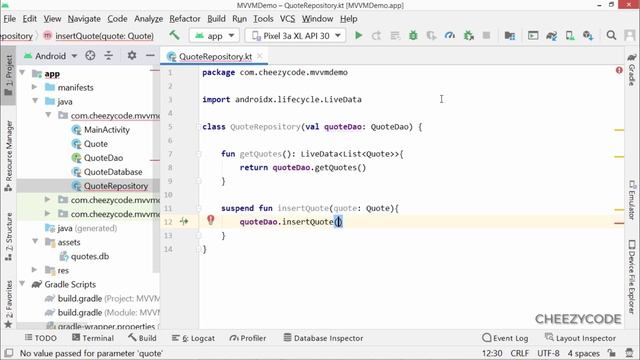Expand the manifests folder
Screen dimensions: 640x360
(x=35, y=87)
